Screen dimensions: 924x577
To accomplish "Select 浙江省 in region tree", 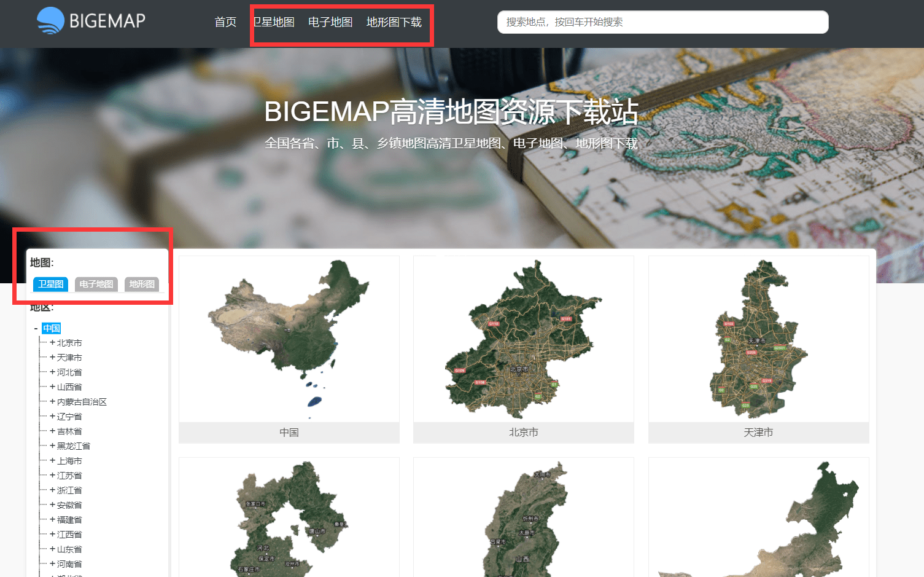I will (69, 490).
